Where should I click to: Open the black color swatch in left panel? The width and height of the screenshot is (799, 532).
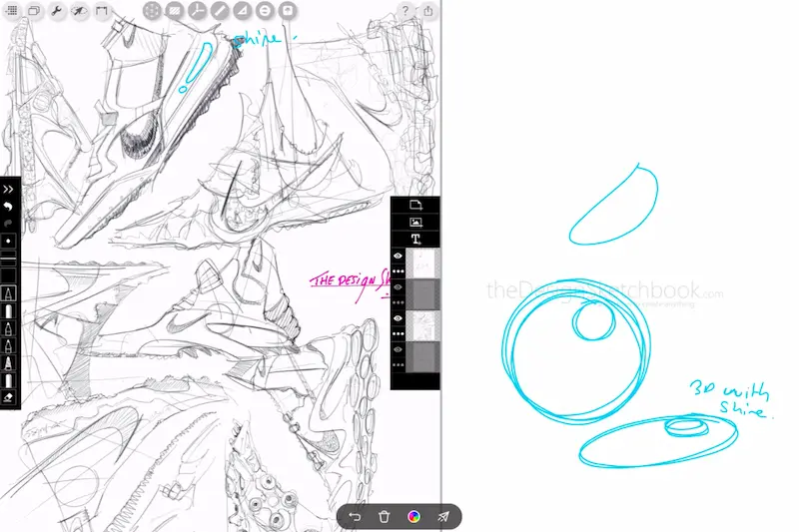tap(8, 275)
